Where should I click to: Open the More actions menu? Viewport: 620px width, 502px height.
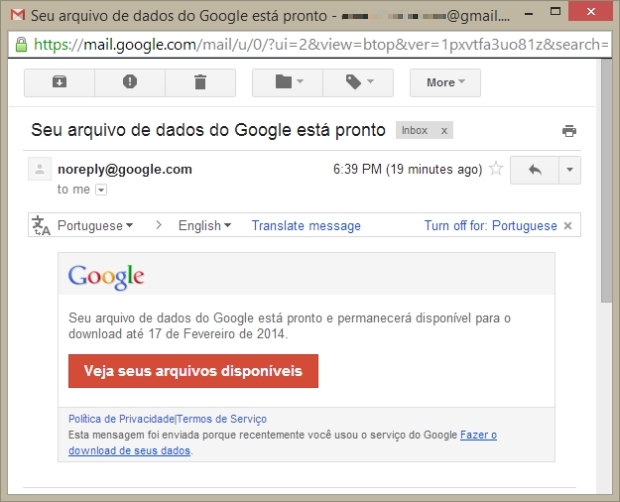coord(445,83)
